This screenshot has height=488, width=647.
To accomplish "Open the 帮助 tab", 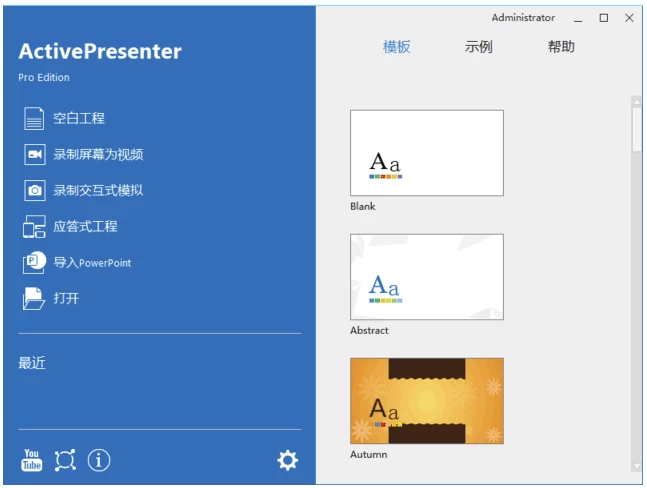I will [x=561, y=47].
